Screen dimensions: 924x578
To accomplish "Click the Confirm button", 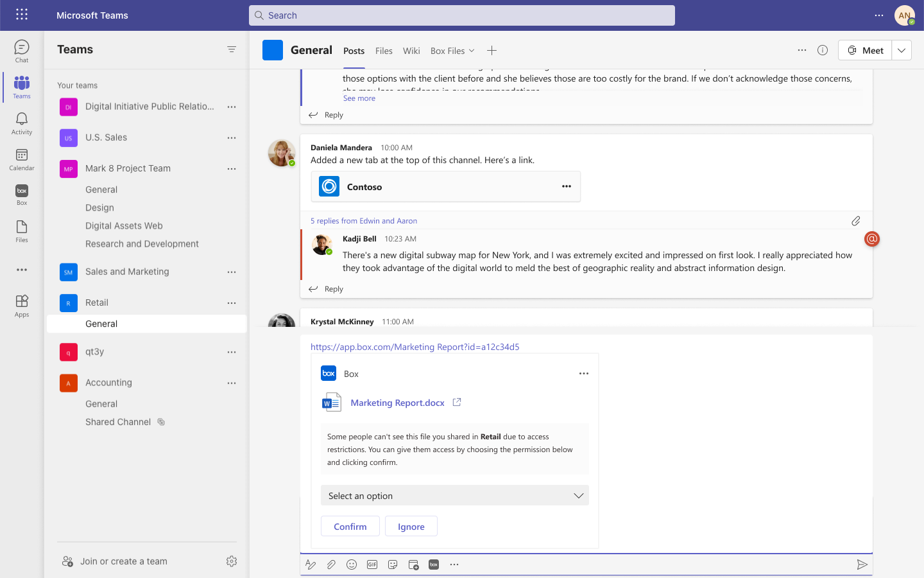I will (x=350, y=527).
